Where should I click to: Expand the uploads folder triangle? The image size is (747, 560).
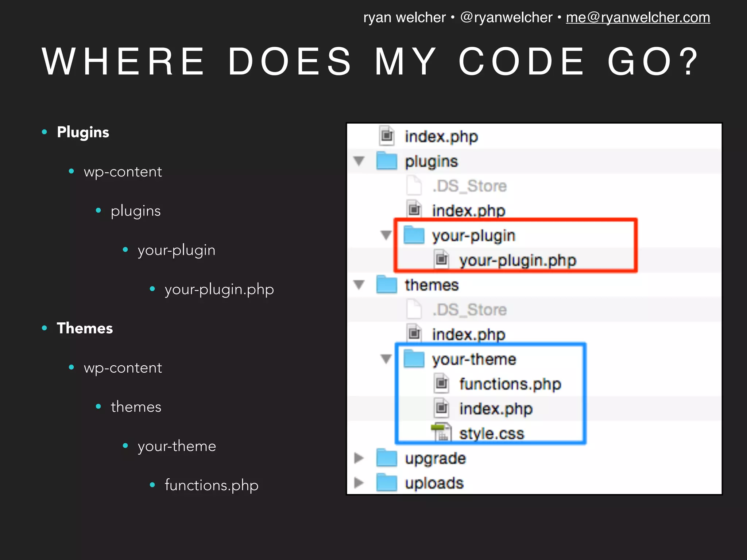[359, 483]
